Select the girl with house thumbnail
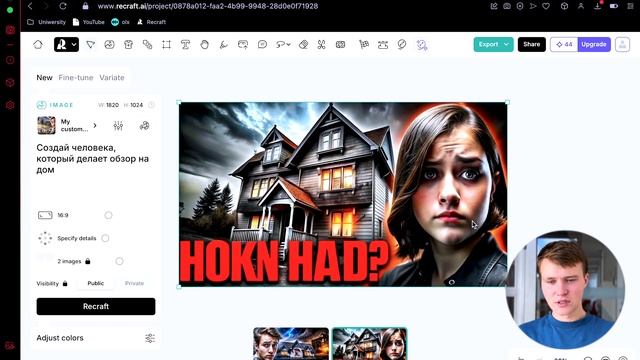Image resolution: width=640 pixels, height=360 pixels. click(x=369, y=344)
